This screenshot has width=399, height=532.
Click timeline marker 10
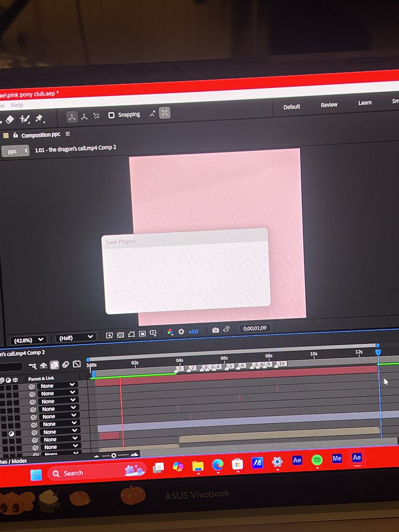[x=281, y=364]
